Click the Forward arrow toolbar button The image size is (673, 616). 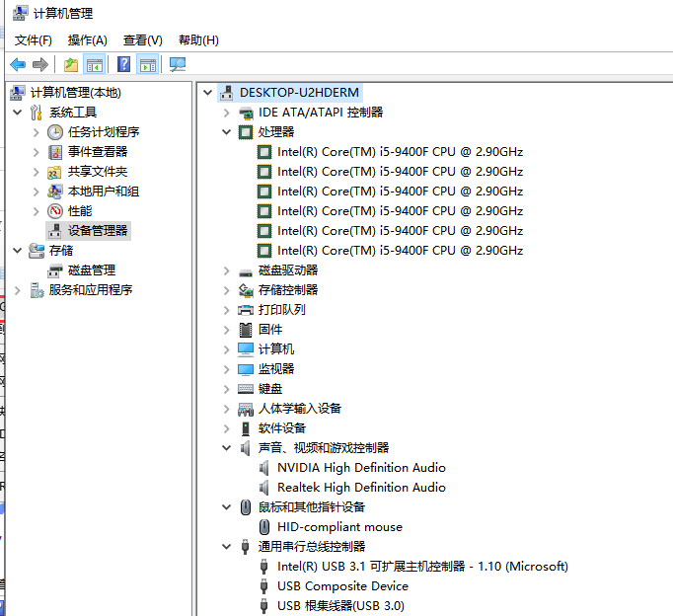(x=40, y=65)
